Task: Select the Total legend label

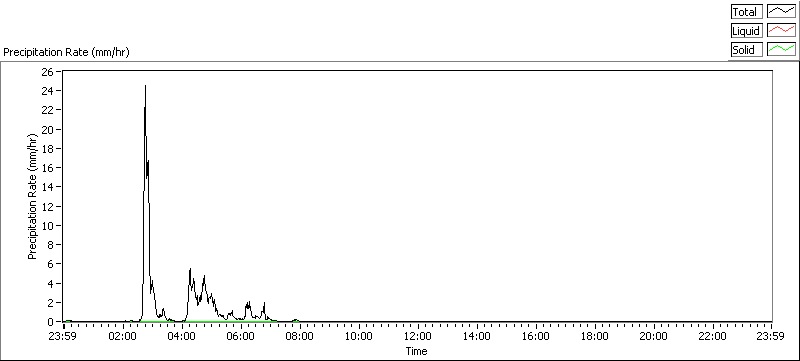Action: [746, 12]
